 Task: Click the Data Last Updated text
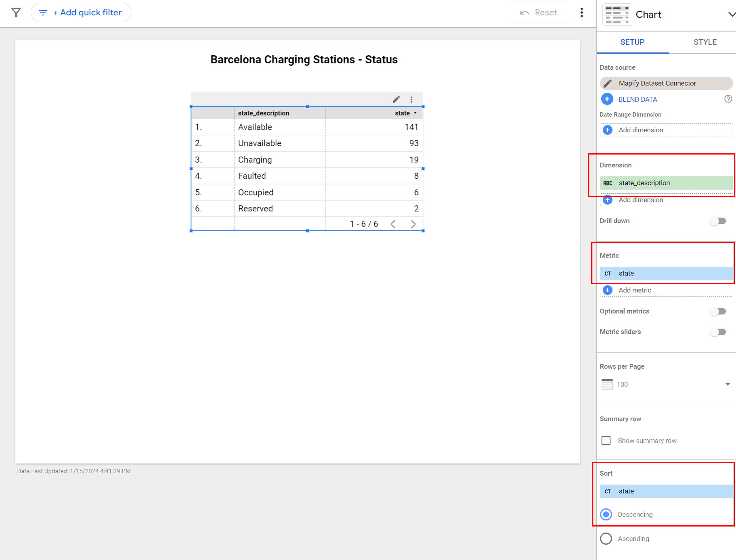(74, 471)
